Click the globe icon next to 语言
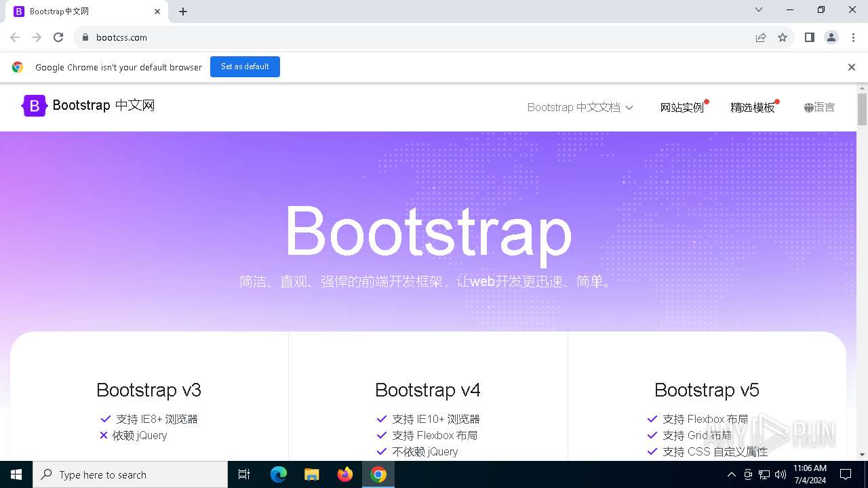 tap(808, 108)
